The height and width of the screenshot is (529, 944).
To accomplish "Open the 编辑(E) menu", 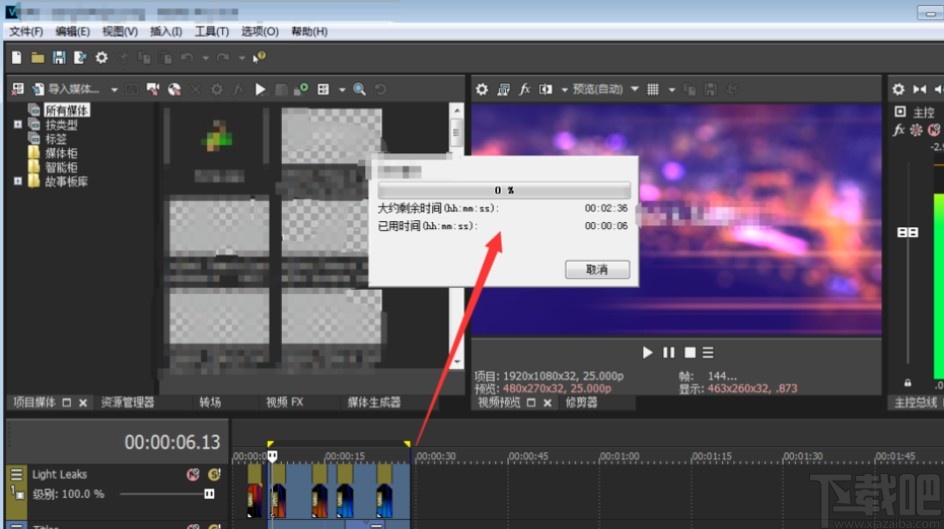I will pyautogui.click(x=73, y=31).
